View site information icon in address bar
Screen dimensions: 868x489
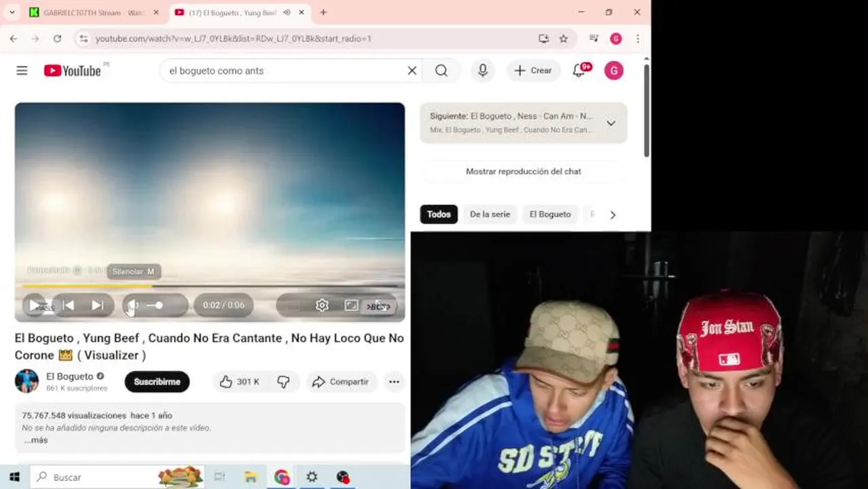click(x=84, y=39)
